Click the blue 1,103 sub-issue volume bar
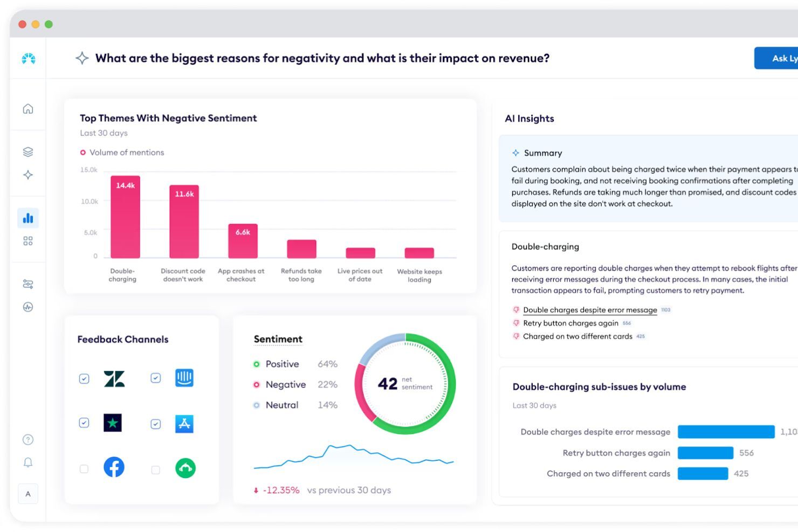Screen dimensions: 798x532 coord(726,432)
